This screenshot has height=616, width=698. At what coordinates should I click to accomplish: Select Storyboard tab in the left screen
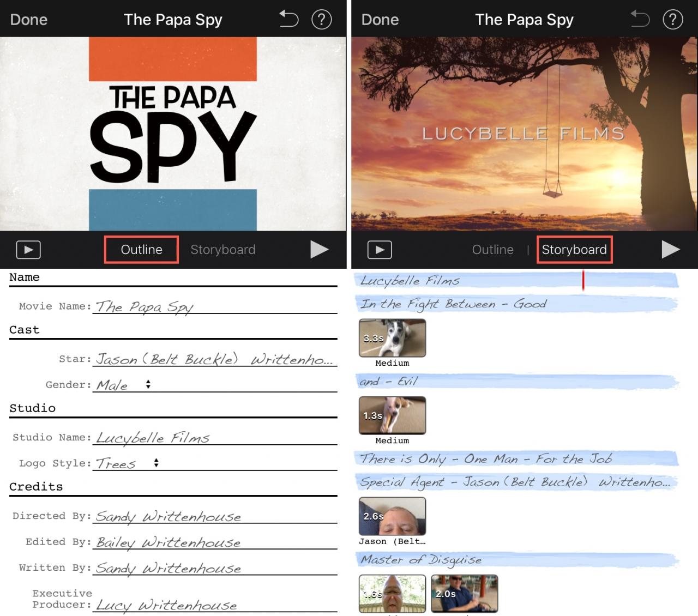[x=223, y=250]
